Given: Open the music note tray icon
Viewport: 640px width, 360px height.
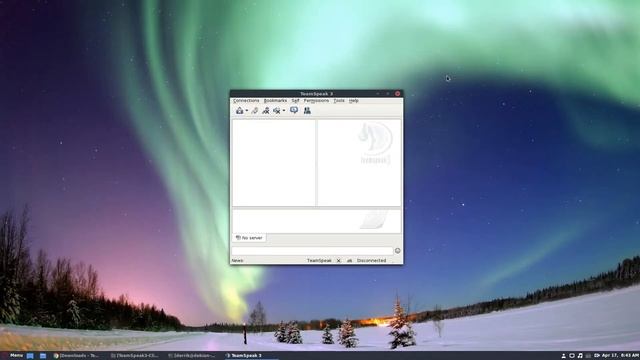Looking at the screenshot, I should click(x=580, y=356).
